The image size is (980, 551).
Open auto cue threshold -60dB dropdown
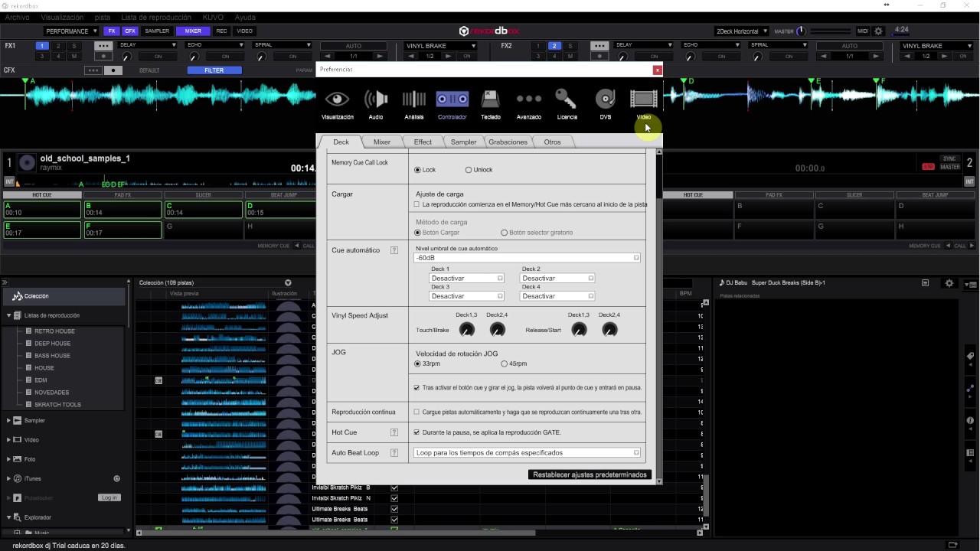527,258
